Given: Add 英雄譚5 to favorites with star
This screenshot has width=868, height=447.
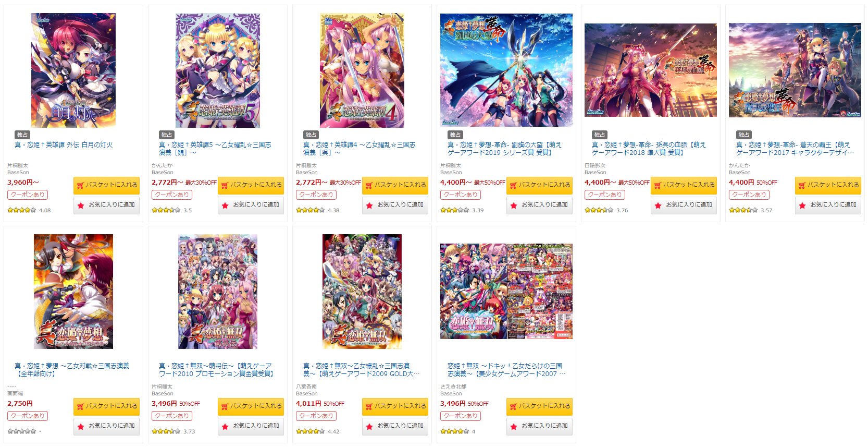Looking at the screenshot, I should coord(251,205).
